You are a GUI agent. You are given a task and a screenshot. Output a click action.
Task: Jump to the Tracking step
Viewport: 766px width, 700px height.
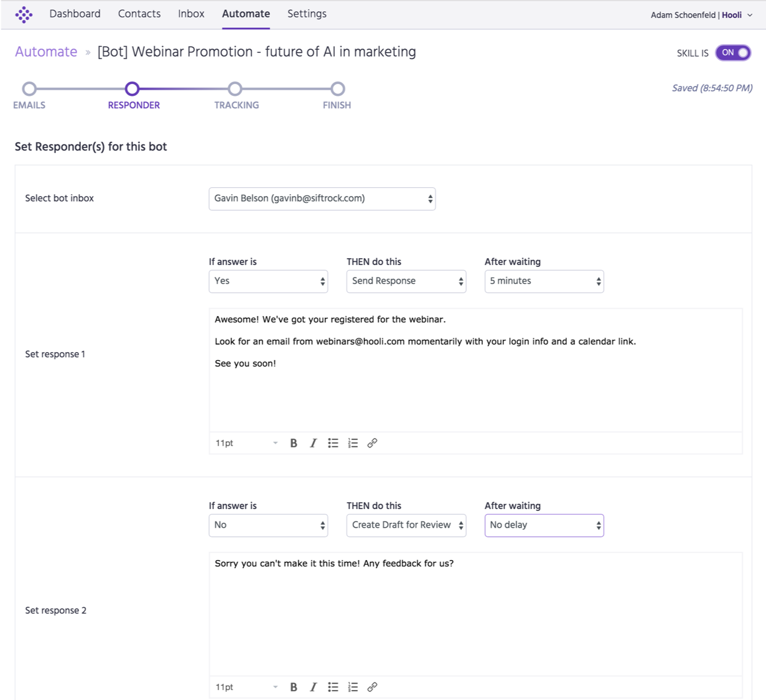pos(235,90)
